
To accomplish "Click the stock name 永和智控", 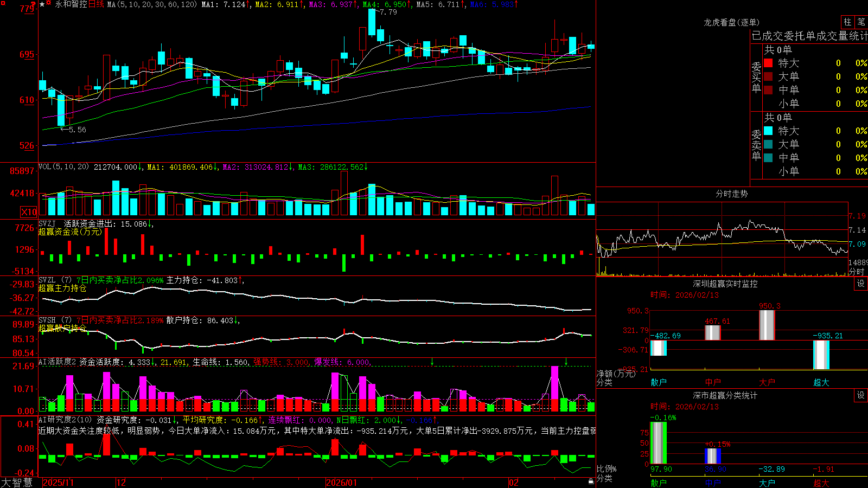I will tap(71, 4).
